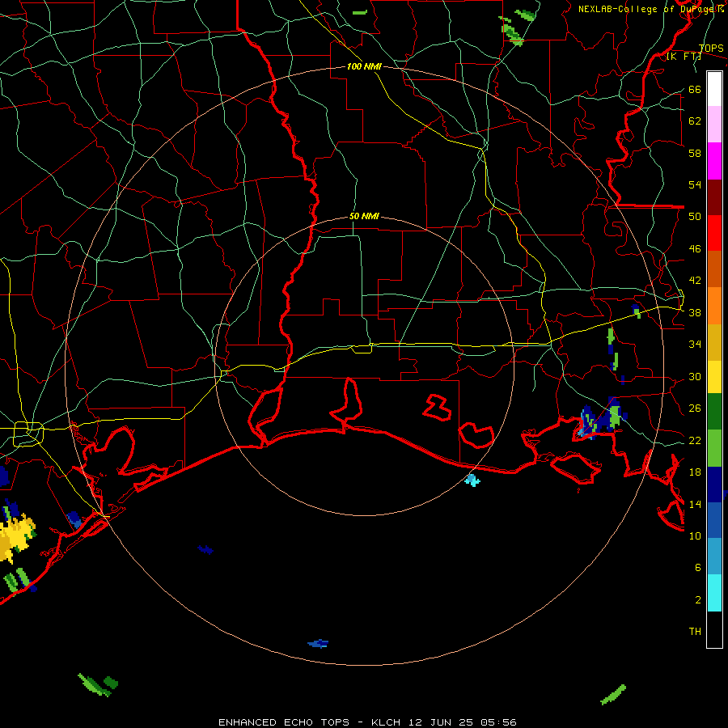Viewport: 728px width, 728px height.
Task: Click legend value 6
Action: 697,568
